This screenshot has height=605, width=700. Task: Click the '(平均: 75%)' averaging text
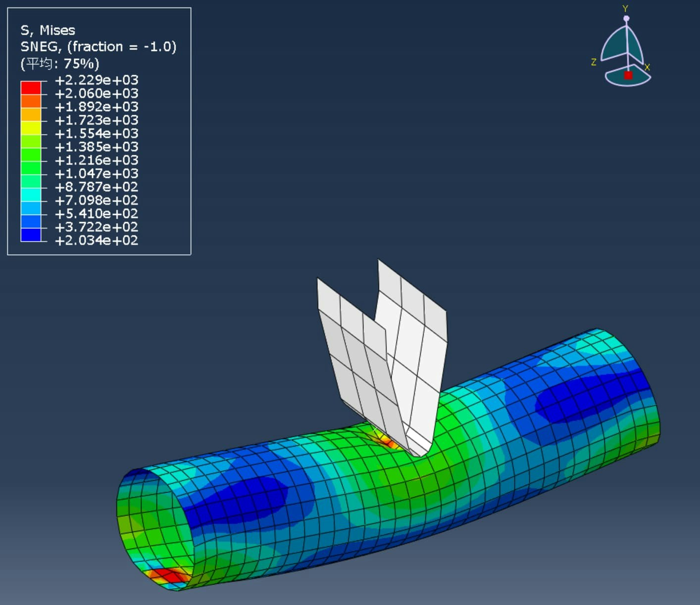click(60, 64)
